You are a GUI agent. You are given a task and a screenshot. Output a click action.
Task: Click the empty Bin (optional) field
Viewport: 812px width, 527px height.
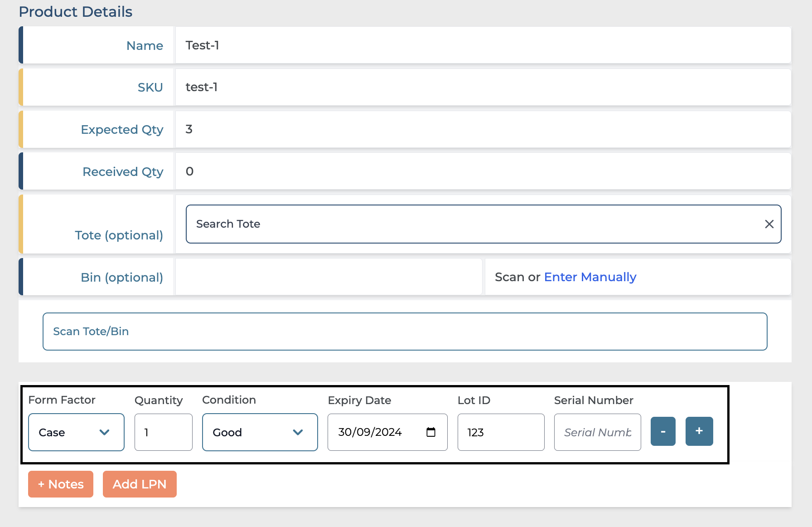[x=329, y=277]
